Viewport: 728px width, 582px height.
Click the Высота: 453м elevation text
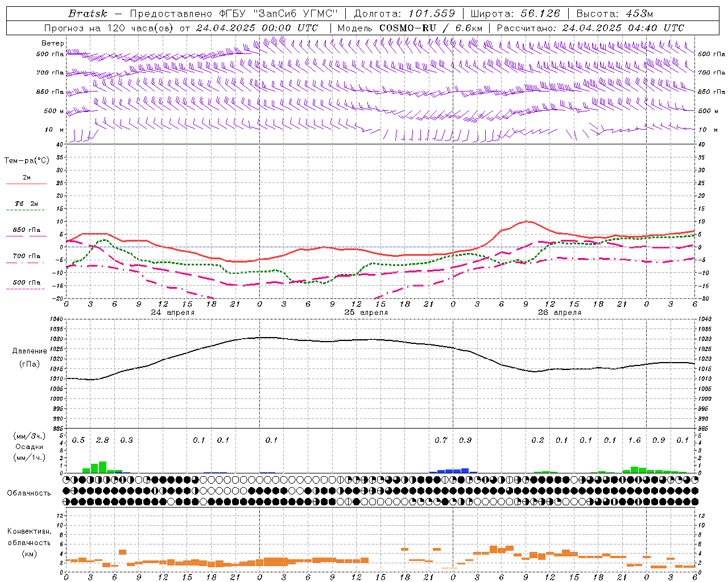(615, 14)
